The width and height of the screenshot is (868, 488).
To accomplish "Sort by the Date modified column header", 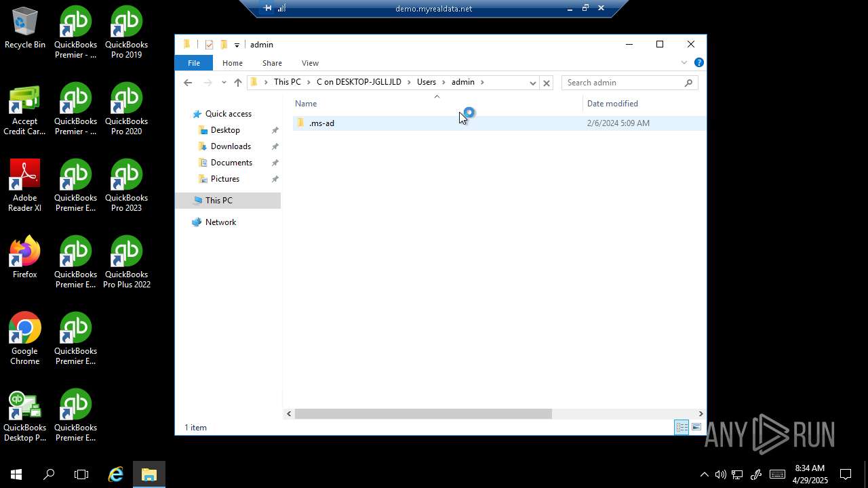I will [644, 104].
